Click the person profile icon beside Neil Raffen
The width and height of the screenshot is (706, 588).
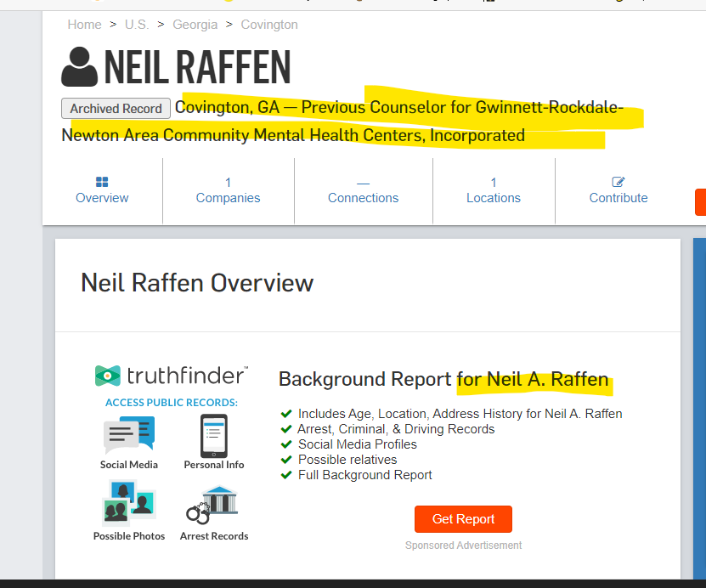click(79, 66)
